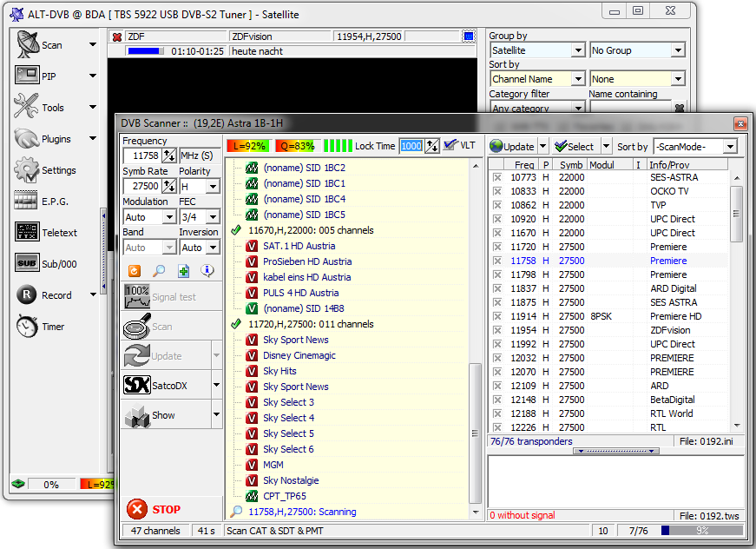Open the Record menu arrow
756x549 pixels.
pos(93,294)
